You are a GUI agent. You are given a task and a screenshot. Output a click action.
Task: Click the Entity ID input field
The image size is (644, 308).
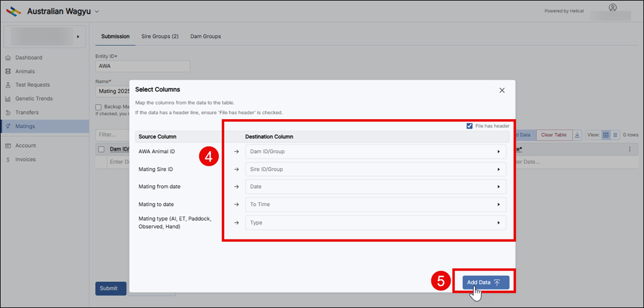(142, 66)
